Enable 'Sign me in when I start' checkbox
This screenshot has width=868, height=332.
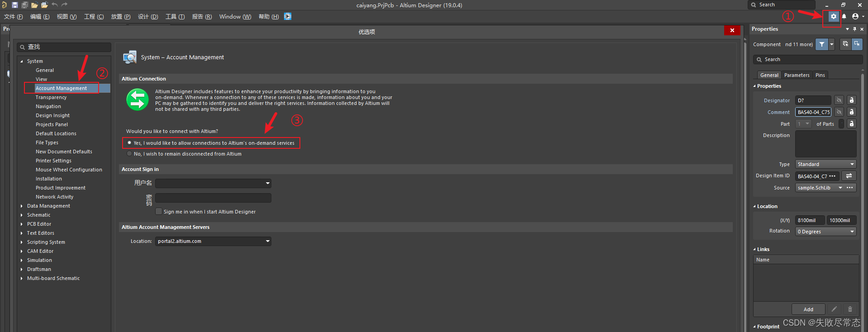pos(159,211)
